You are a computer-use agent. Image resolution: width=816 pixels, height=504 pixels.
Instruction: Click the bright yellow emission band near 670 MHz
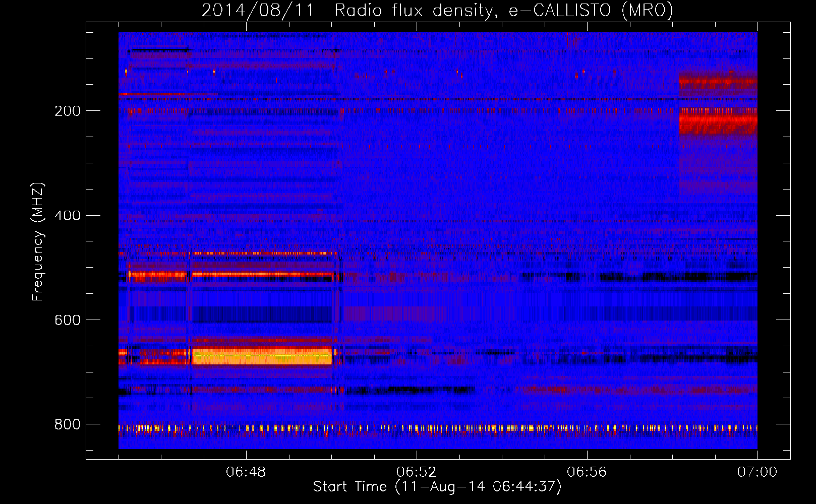(x=262, y=356)
